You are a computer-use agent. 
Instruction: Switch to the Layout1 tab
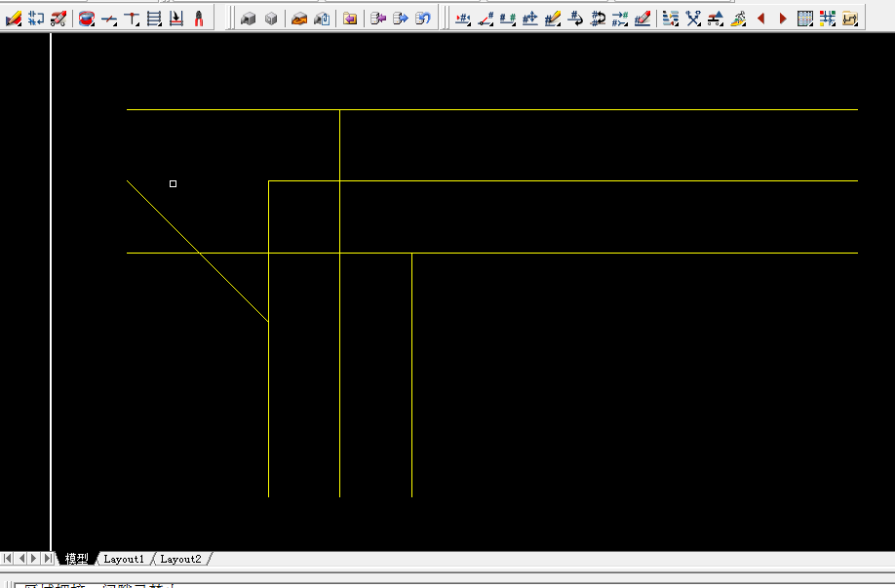(124, 559)
